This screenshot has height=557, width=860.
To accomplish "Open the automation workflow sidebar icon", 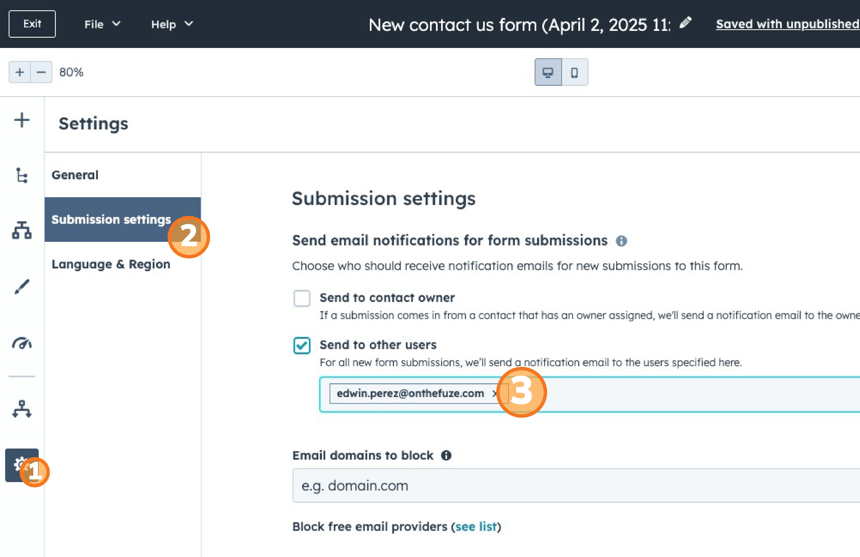I will coord(22,409).
